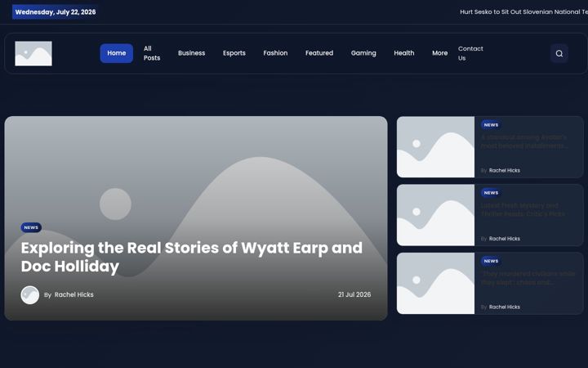The height and width of the screenshot is (368, 588).
Task: Click NEWS badge on Mystery and Thriller card
Action: pyautogui.click(x=491, y=193)
